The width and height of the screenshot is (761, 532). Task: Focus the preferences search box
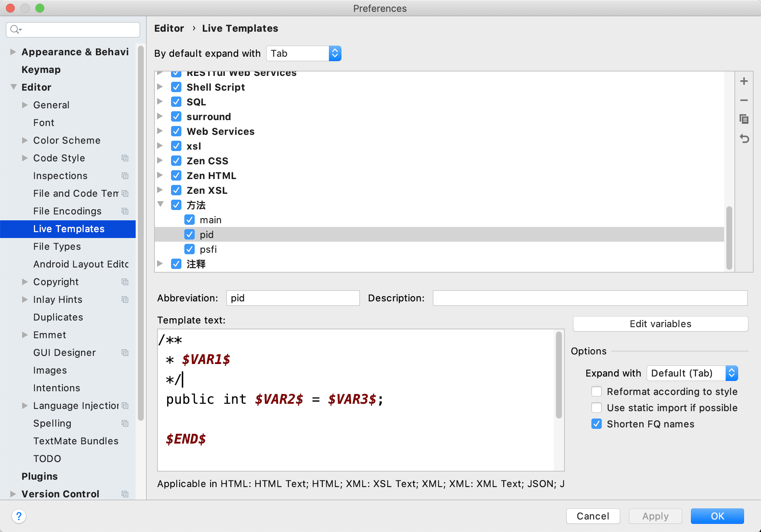pos(73,29)
